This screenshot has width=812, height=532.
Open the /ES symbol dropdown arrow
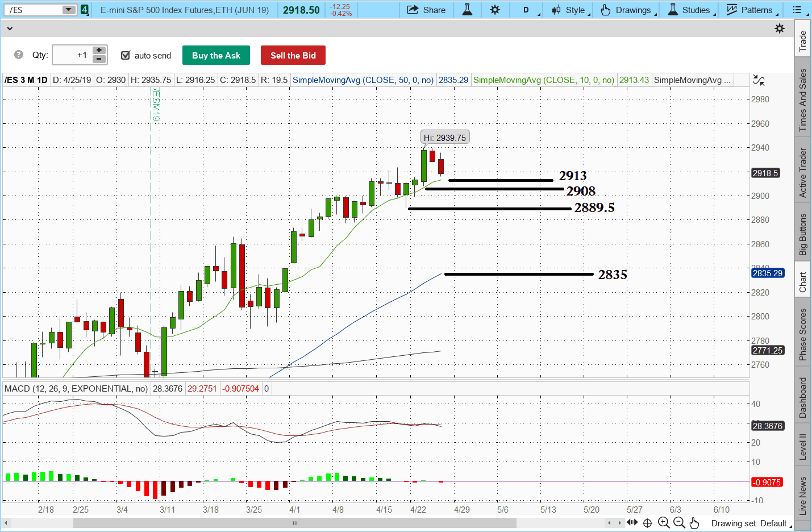pos(68,10)
